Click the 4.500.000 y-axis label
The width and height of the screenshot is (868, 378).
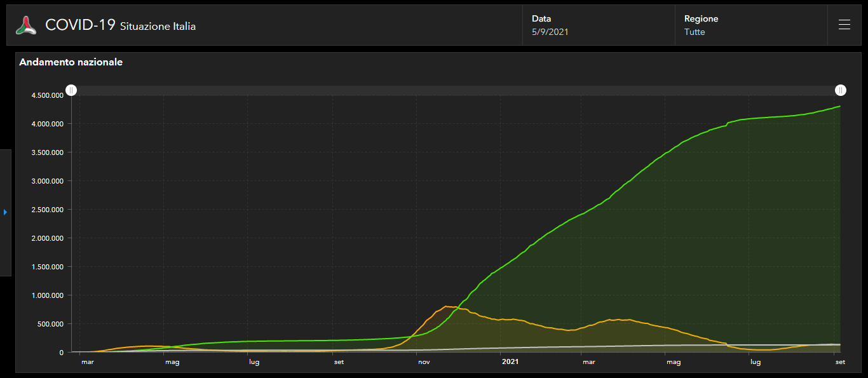click(x=47, y=95)
